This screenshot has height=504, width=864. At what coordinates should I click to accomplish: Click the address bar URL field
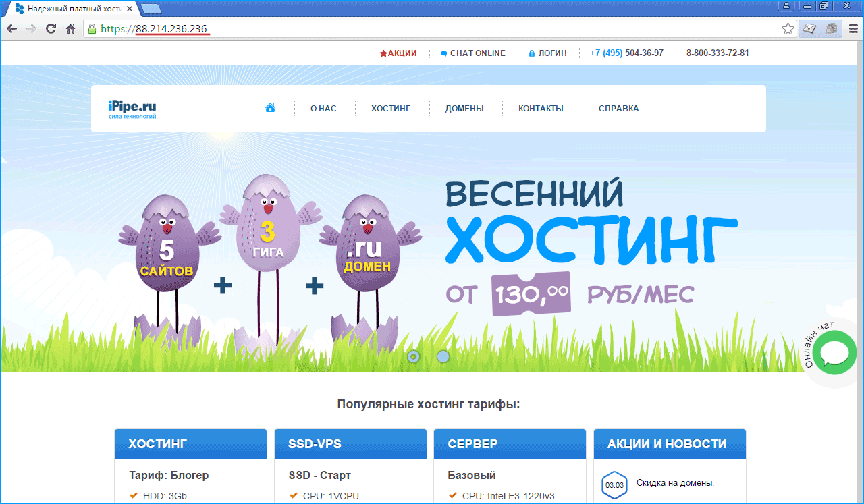click(x=405, y=29)
